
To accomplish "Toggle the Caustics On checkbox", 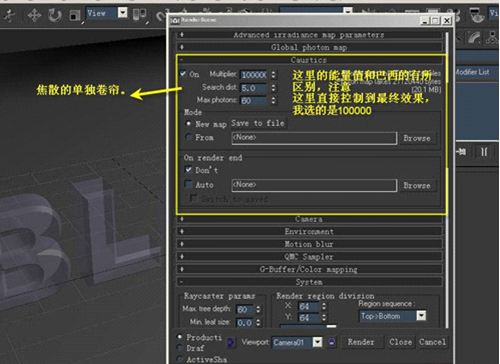I will (x=183, y=74).
